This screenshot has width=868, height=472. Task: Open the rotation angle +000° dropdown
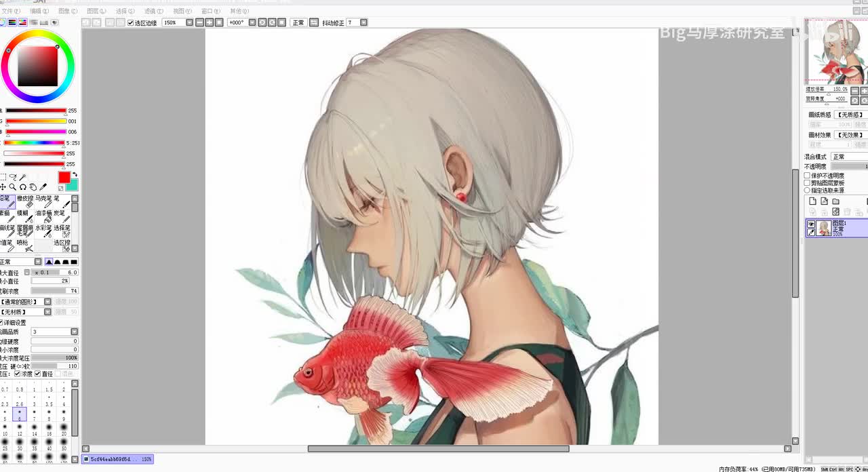(x=252, y=22)
